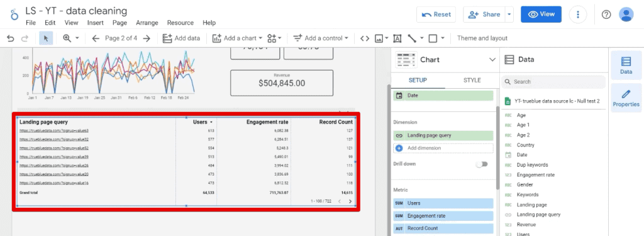
Task: Expand the Share options dropdown arrow
Action: pyautogui.click(x=509, y=14)
